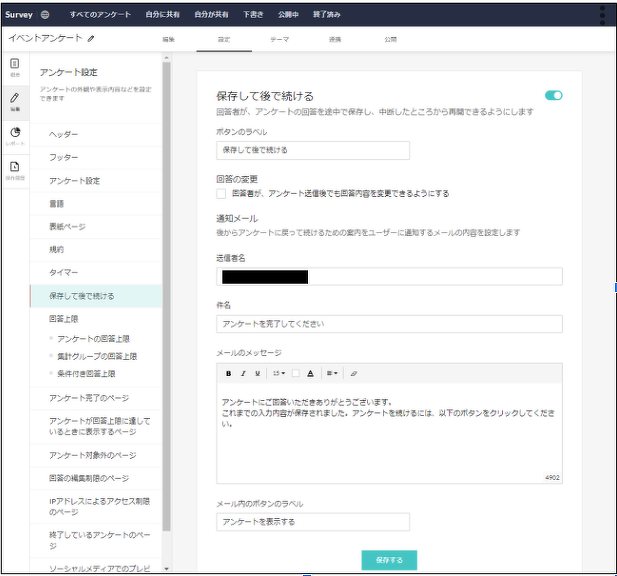Disable the 保存して後で続ける toggle switch
This screenshot has height=576, width=617.
coord(553,96)
